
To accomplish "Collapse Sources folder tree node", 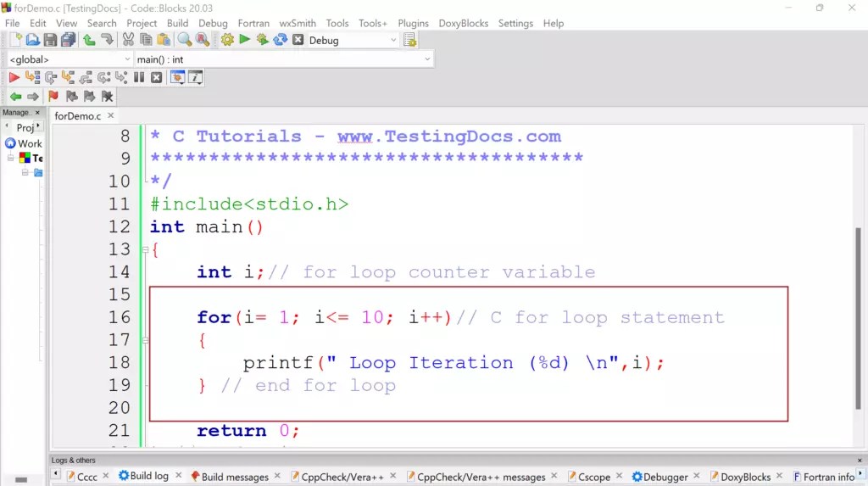I will click(x=25, y=172).
